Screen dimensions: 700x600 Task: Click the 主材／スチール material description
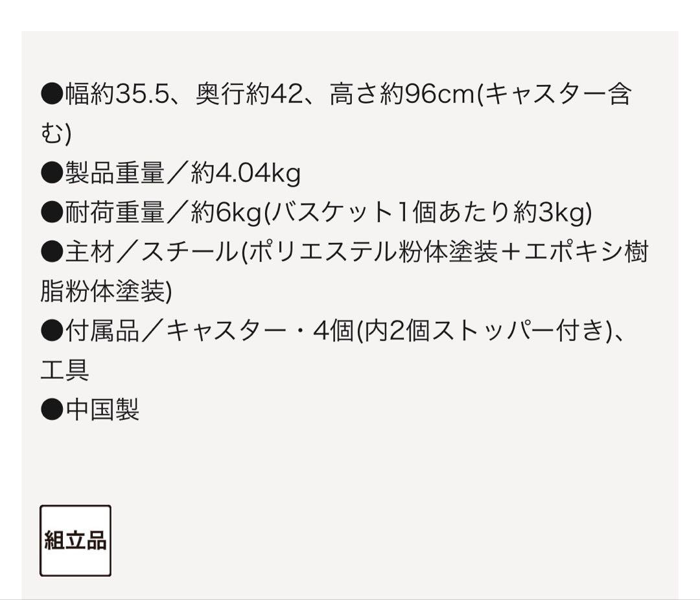152,252
